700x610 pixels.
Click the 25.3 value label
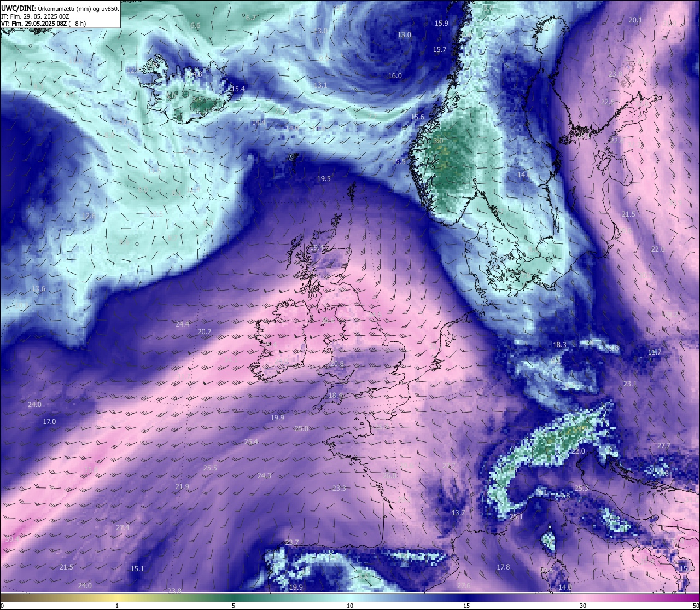[581, 488]
